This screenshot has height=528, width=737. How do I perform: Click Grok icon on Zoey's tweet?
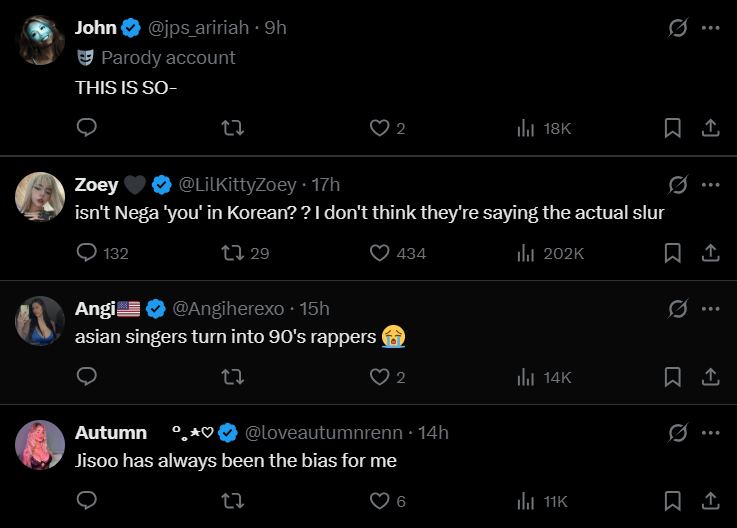pyautogui.click(x=677, y=184)
